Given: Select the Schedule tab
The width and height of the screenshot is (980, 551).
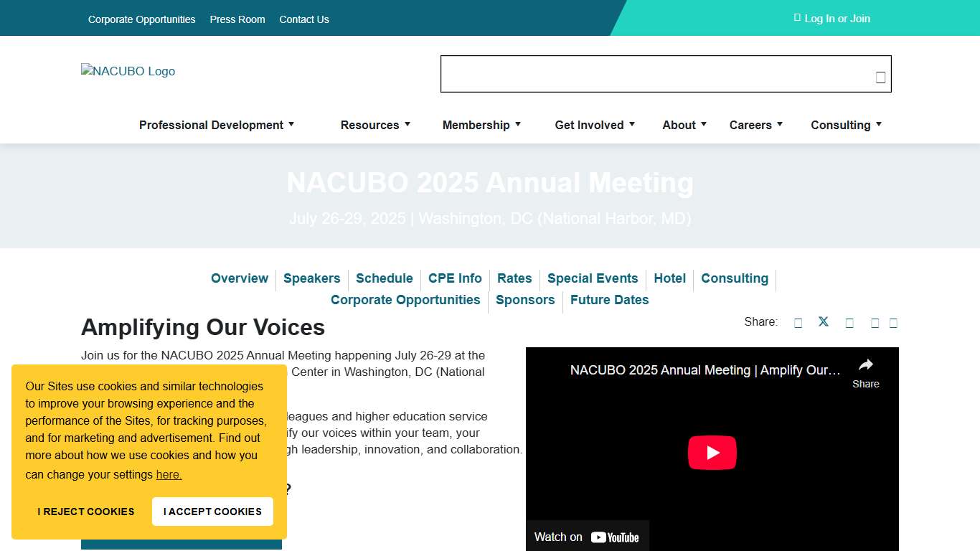Looking at the screenshot, I should click(x=385, y=278).
